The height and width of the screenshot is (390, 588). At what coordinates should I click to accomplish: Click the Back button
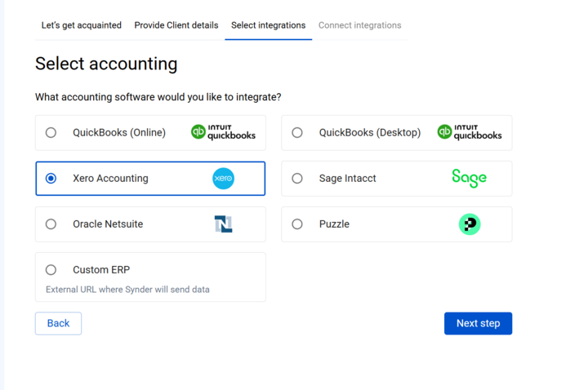(x=58, y=323)
